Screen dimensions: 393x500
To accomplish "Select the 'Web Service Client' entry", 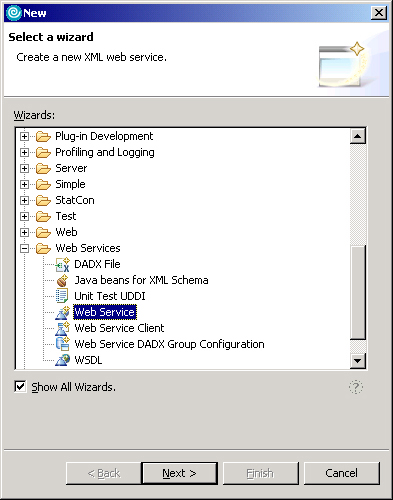I will coord(119,328).
